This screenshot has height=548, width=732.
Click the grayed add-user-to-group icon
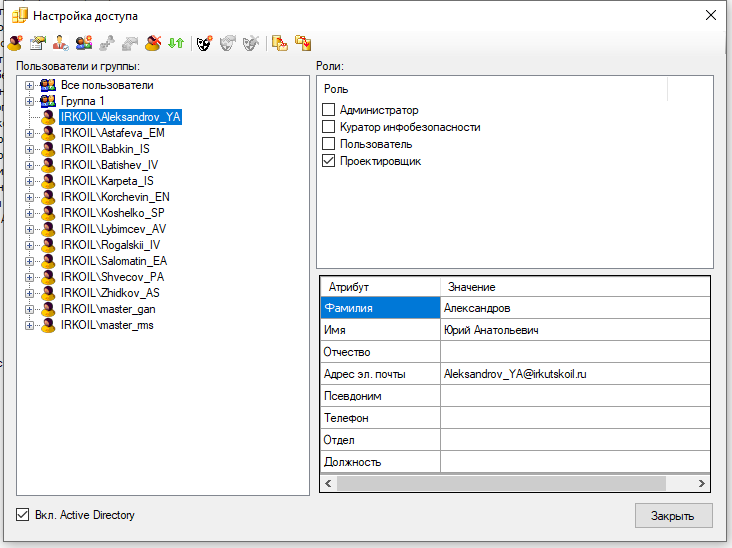[x=107, y=43]
